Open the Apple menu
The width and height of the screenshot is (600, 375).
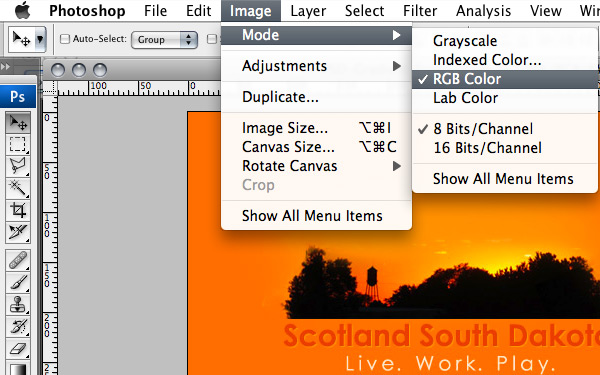click(23, 10)
